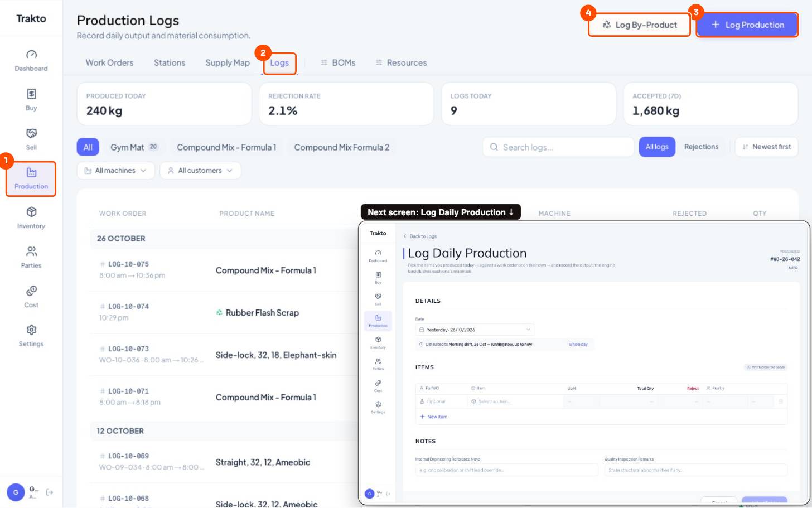Click the Side-lock, 32, 18, Elephant-skin product name

[276, 355]
